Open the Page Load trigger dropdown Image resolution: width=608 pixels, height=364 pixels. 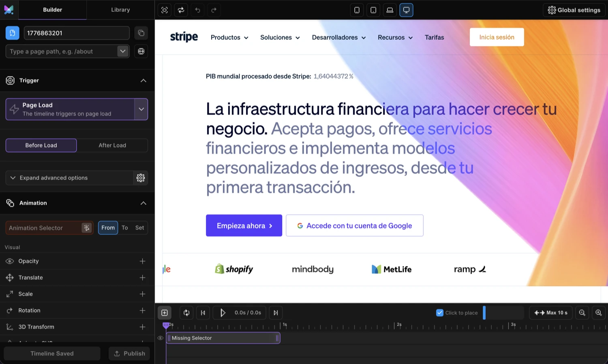point(141,109)
